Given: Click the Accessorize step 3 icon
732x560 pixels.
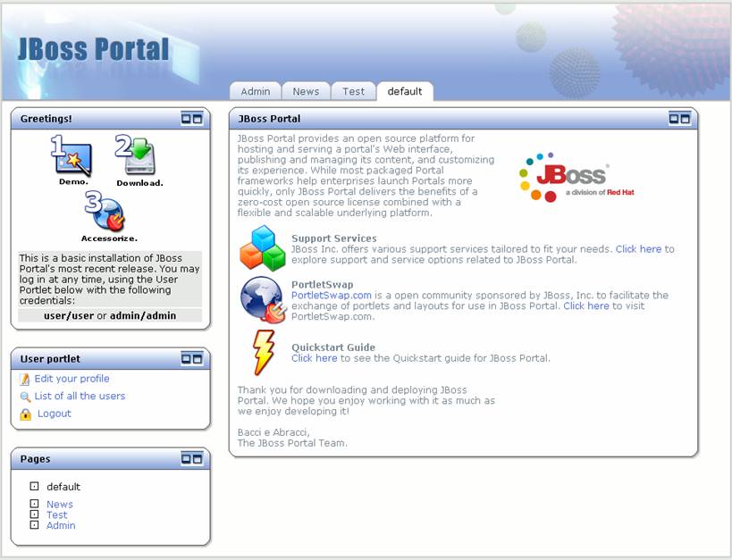Looking at the screenshot, I should pos(105,213).
